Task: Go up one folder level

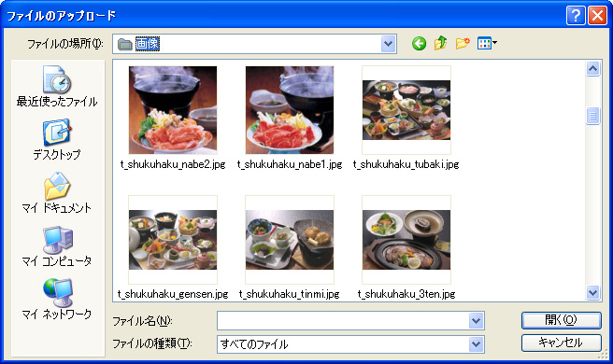Action: [x=441, y=43]
